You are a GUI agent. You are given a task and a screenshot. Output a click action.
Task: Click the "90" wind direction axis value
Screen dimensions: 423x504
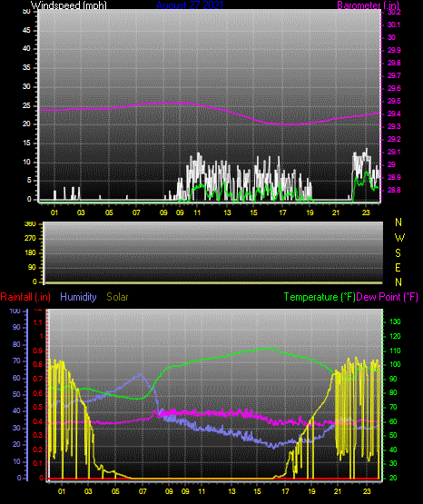32,267
